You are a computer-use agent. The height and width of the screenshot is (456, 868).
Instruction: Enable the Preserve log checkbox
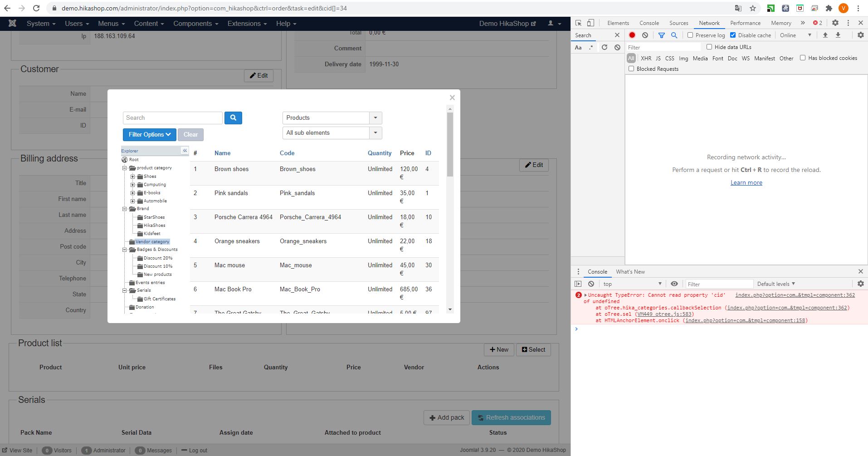pos(690,35)
